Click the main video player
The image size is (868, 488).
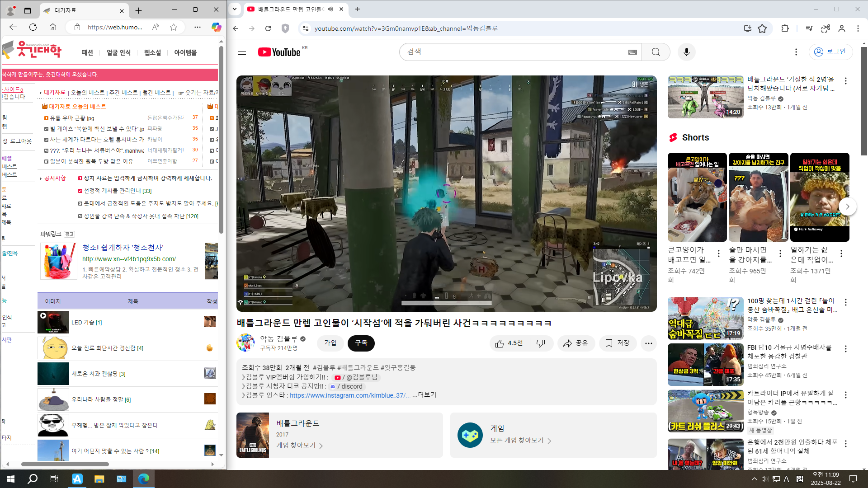click(446, 193)
